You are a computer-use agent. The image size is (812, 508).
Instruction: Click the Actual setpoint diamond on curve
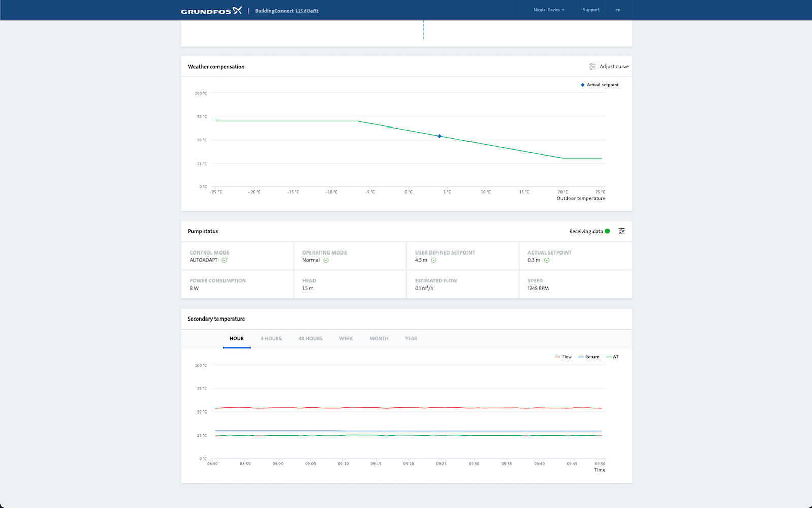(x=440, y=136)
